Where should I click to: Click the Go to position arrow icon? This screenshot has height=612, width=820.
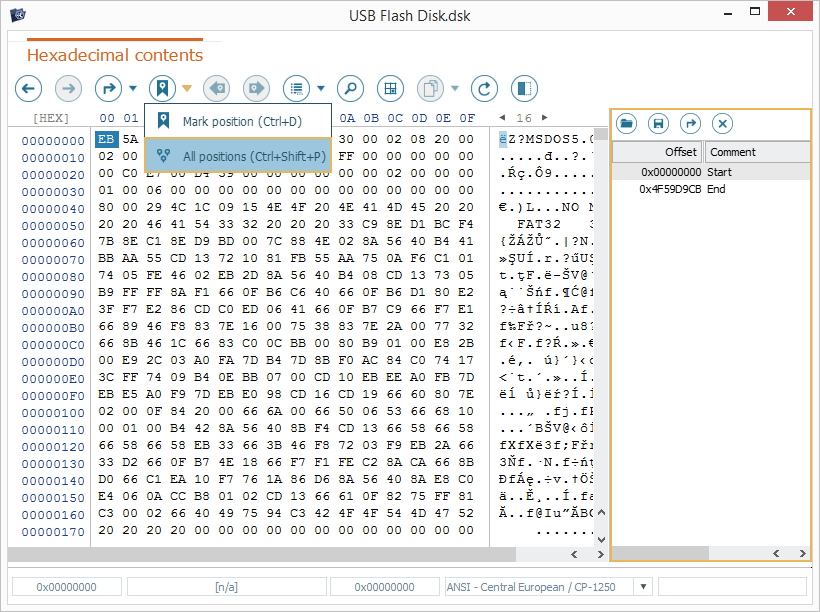[x=108, y=88]
